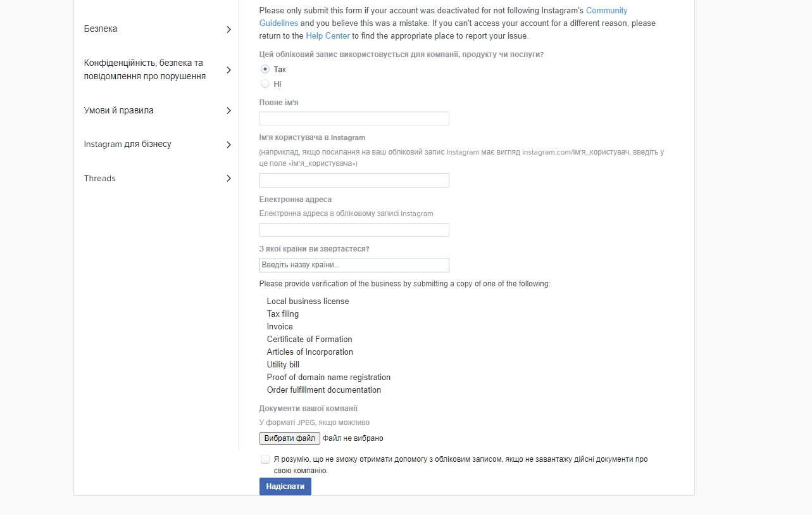
Task: Expand the Threads section chevron
Action: coord(228,179)
